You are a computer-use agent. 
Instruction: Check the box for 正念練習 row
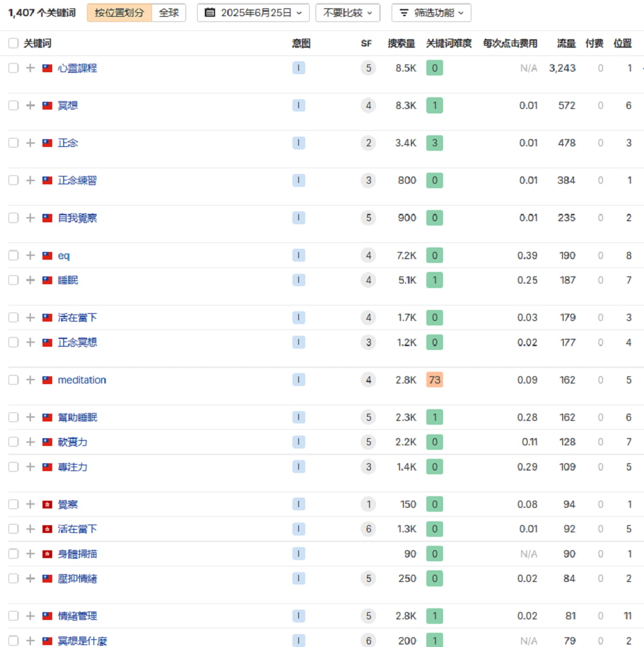(x=13, y=180)
